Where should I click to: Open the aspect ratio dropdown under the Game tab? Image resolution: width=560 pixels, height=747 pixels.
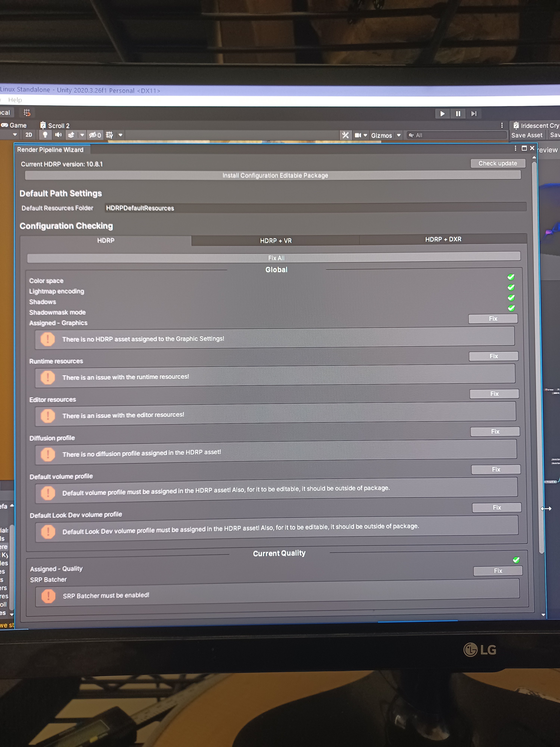click(x=15, y=135)
